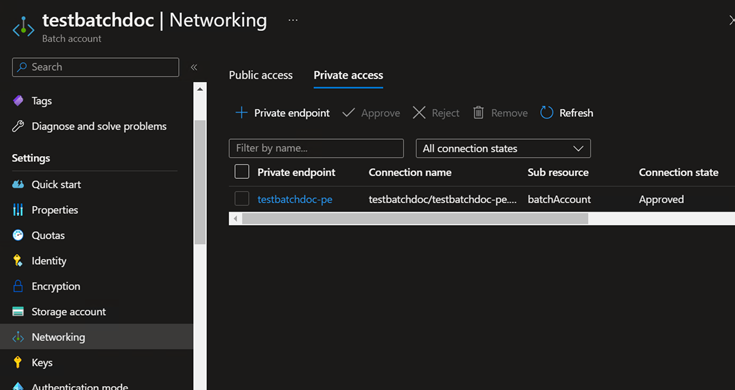Viewport: 735px width, 390px height.
Task: Click the Filter by name field
Action: pos(316,148)
